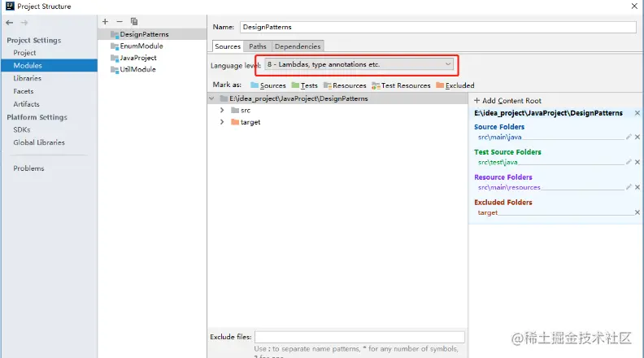Select the EnumModule module

(152, 46)
